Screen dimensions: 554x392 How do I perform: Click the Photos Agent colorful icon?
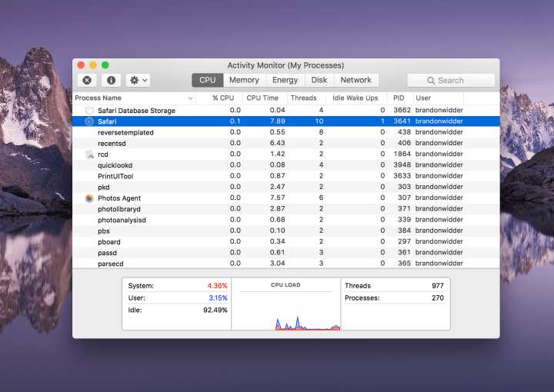tap(89, 198)
